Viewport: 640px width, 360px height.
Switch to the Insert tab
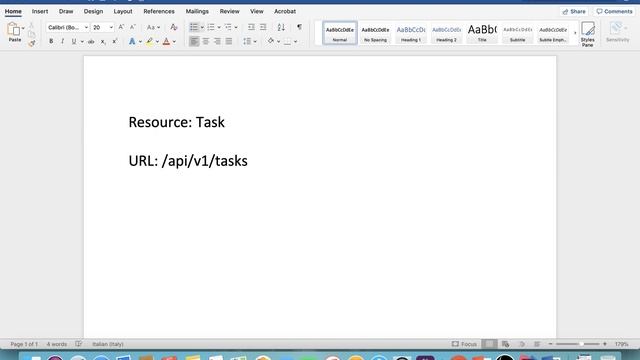40,11
